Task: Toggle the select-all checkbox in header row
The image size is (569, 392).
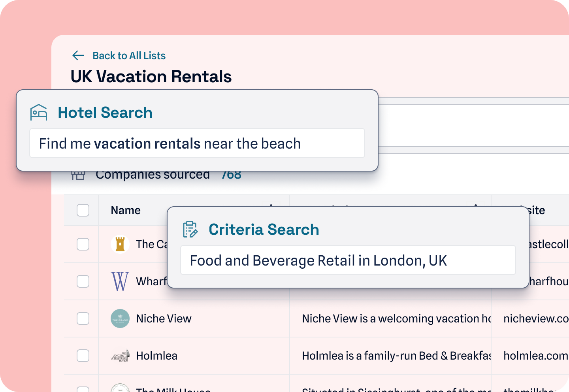Action: (83, 210)
